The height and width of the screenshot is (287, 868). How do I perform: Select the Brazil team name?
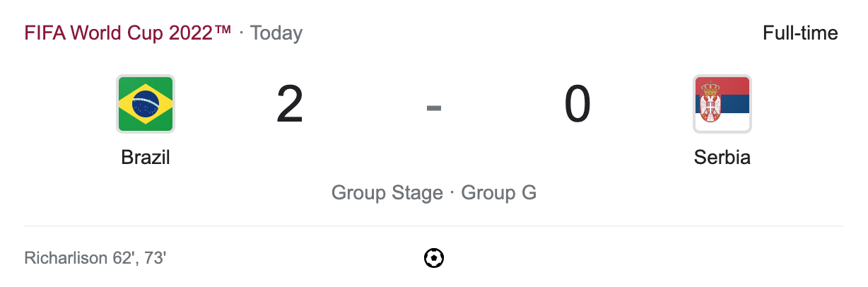(146, 157)
